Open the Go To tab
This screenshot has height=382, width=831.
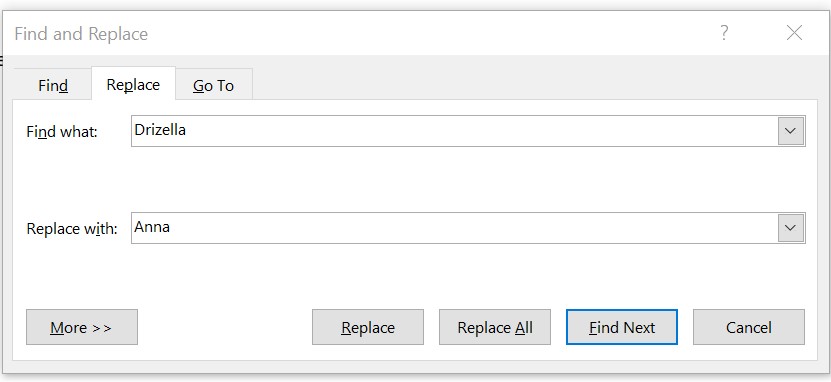click(x=214, y=85)
